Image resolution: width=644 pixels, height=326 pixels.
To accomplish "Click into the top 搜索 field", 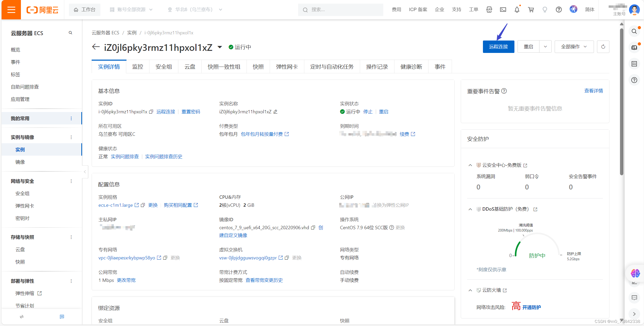I will click(x=340, y=10).
